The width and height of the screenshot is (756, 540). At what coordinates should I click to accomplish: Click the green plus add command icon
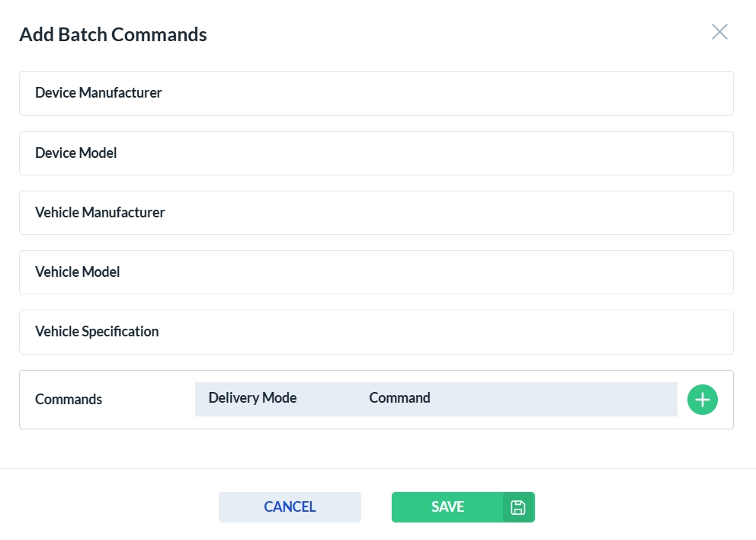702,400
